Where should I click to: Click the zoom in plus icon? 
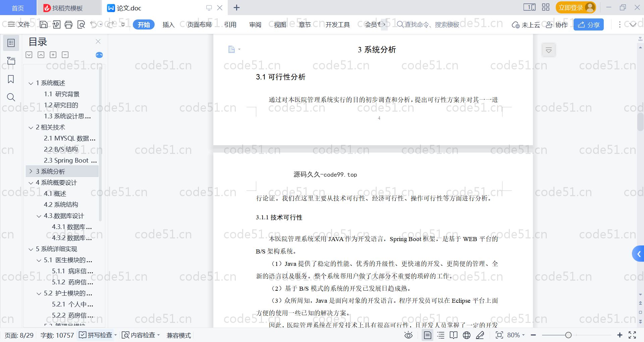point(620,335)
